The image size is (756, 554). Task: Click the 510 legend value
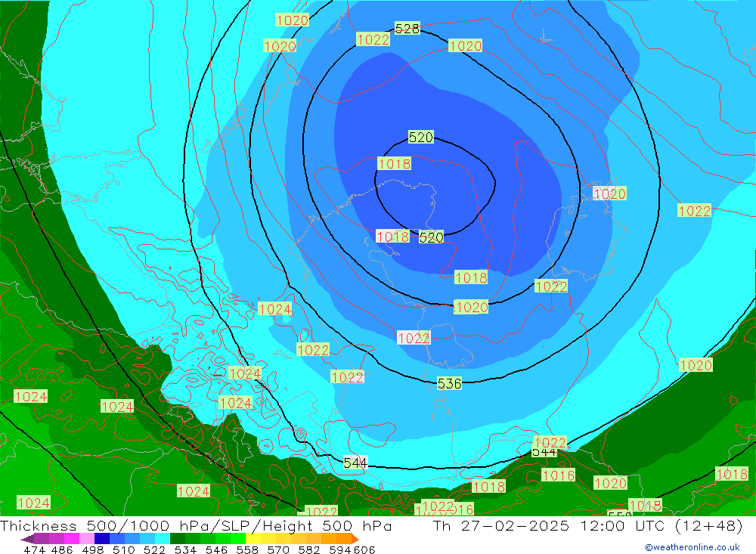point(123,549)
